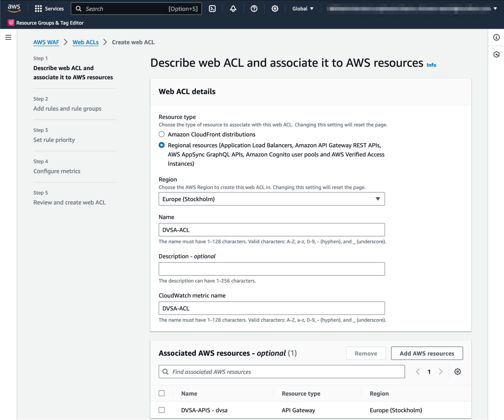Go to Step 3 Set rule priority
The image size is (504, 420).
tap(54, 140)
